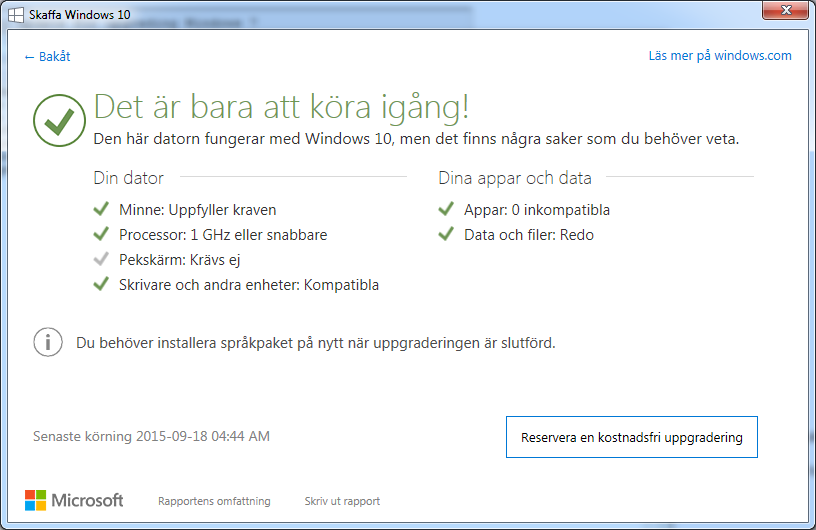Click the Microsoft logo

[74, 500]
